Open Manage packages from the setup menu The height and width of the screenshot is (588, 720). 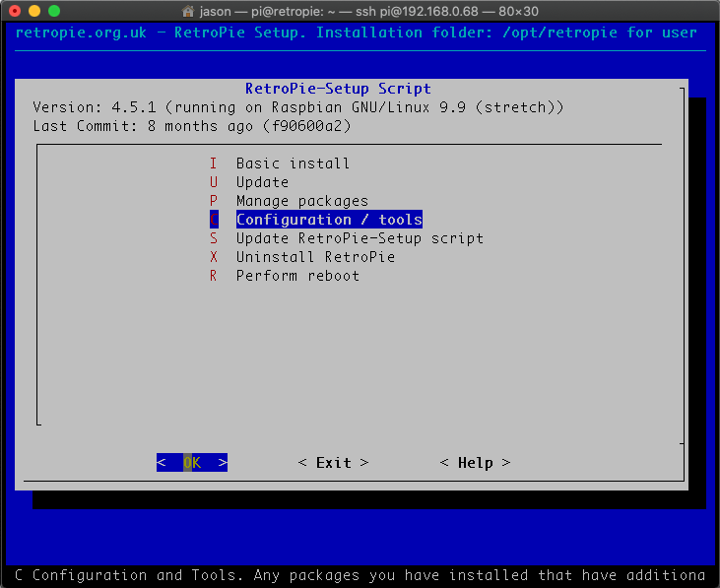click(301, 201)
